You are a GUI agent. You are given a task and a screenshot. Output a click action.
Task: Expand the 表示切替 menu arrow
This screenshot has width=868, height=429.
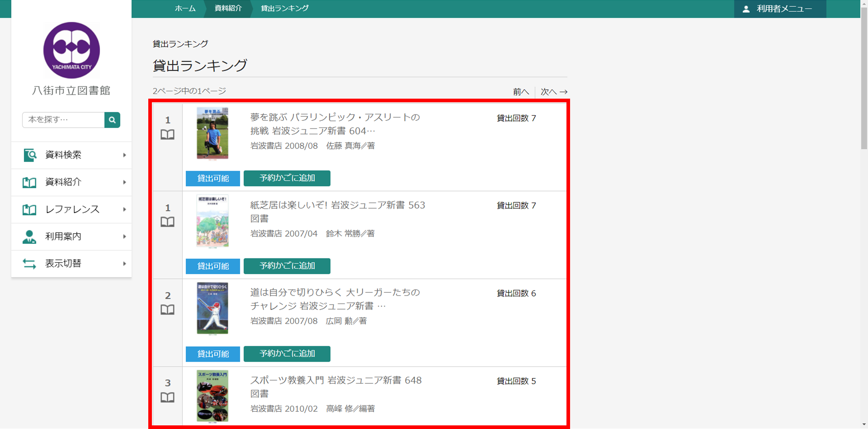point(124,264)
